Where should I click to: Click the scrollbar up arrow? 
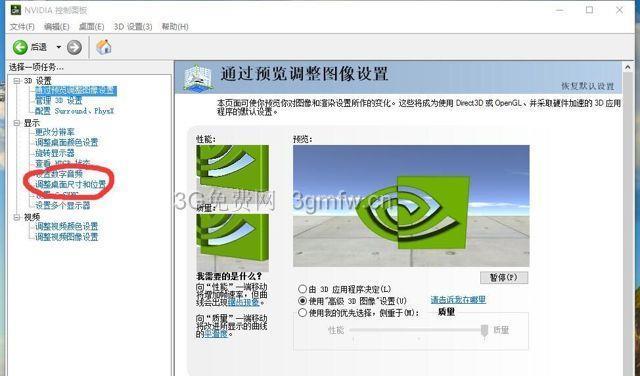click(628, 67)
